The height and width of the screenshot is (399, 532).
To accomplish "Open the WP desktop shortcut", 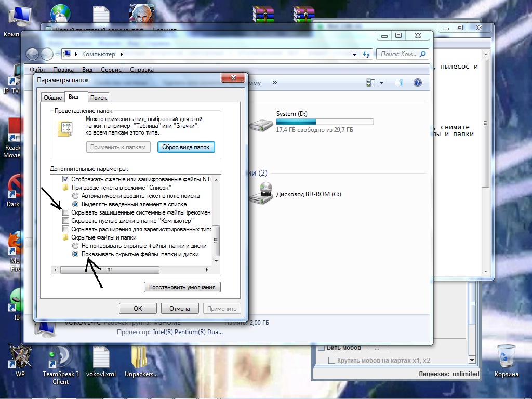I will click(20, 361).
